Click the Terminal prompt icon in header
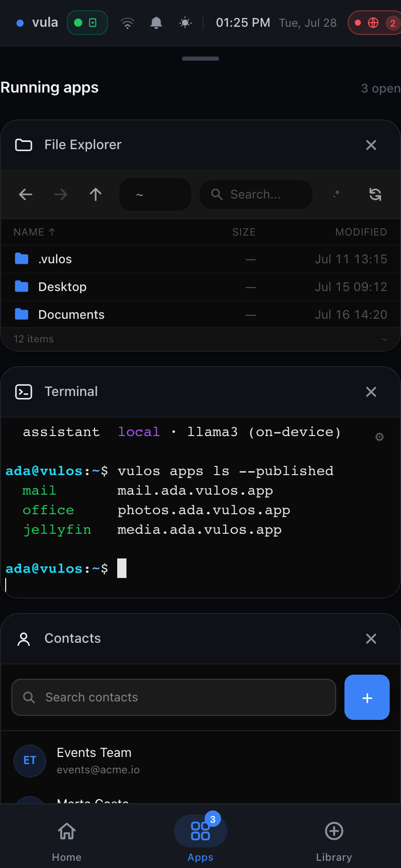This screenshot has height=868, width=401. (24, 392)
